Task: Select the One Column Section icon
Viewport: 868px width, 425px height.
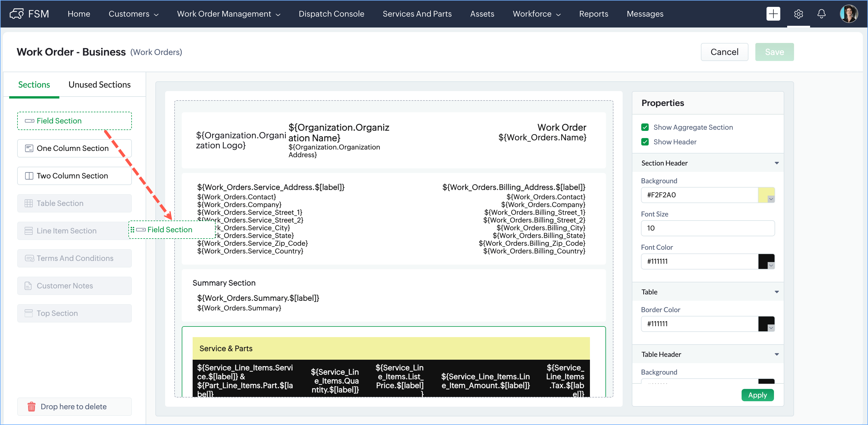Action: 29,148
